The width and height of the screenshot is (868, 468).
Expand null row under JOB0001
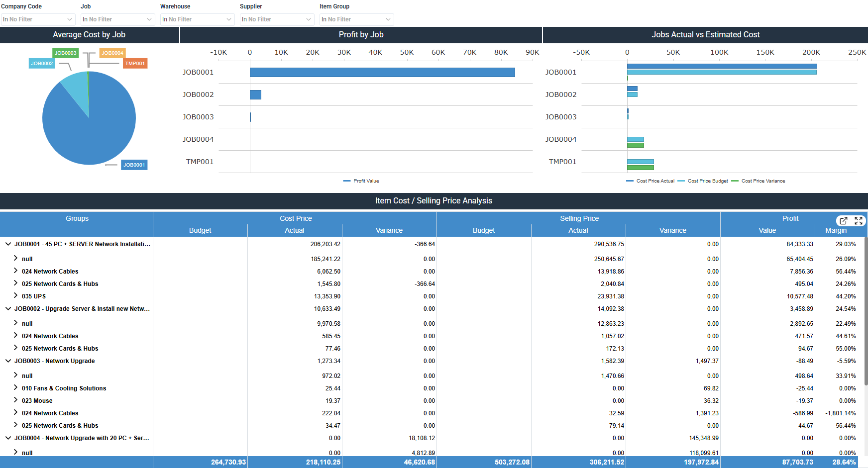(15, 259)
